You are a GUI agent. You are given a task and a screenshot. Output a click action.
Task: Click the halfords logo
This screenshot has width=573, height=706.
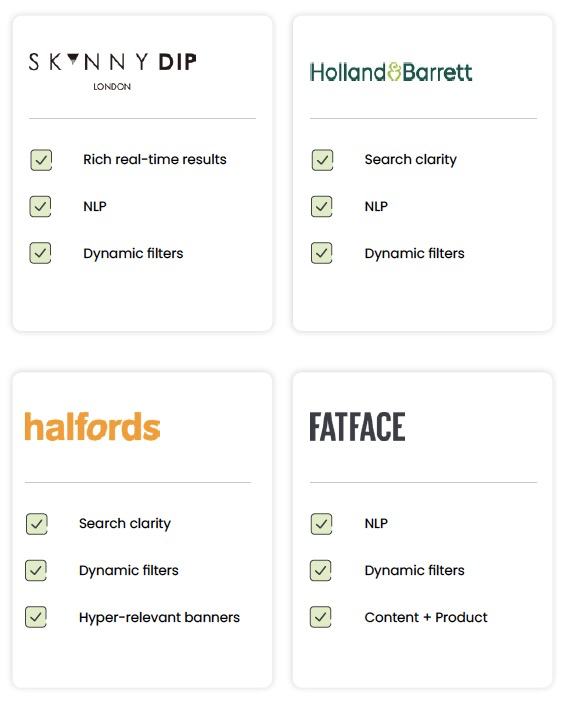coord(92,426)
